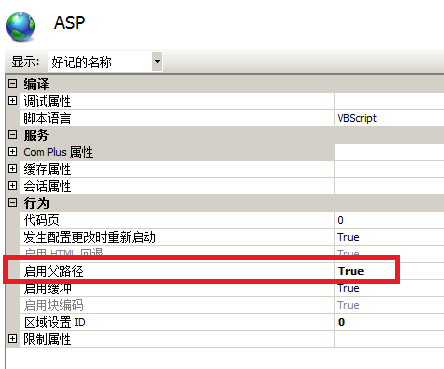
Task: Click True value for 发生配置更改时重新启动
Action: 348,237
